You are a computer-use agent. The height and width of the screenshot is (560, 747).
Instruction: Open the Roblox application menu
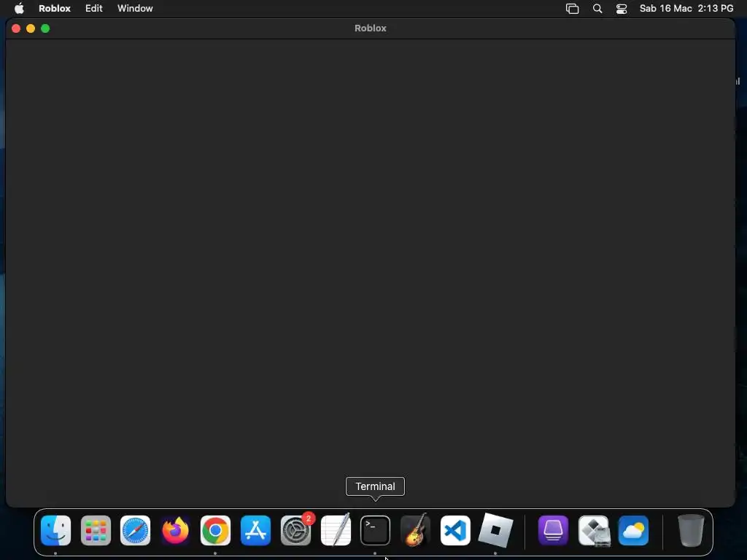(55, 9)
